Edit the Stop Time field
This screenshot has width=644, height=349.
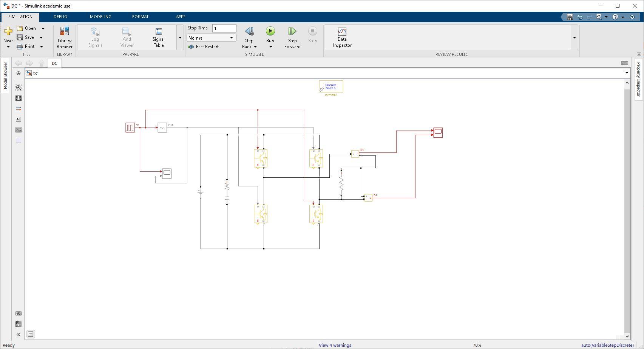224,28
